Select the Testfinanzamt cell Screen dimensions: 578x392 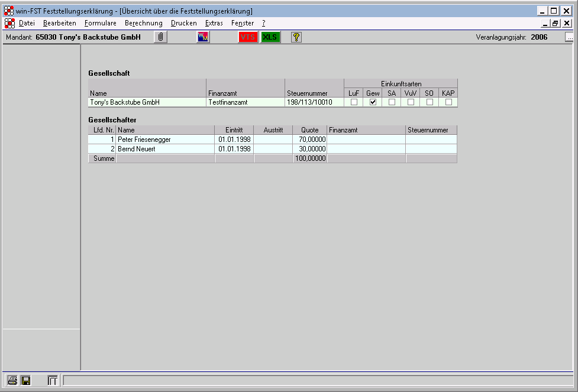(x=245, y=102)
